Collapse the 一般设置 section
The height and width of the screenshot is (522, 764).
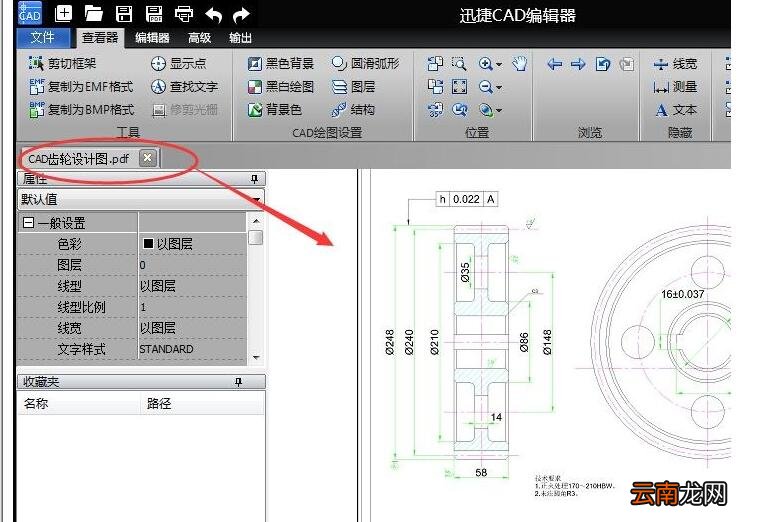29,223
